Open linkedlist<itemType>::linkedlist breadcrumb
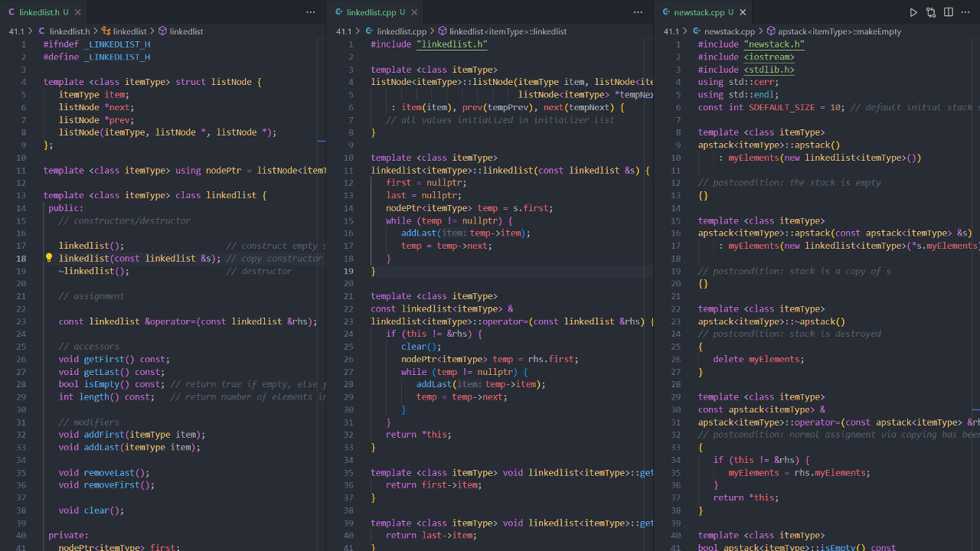 click(x=502, y=31)
